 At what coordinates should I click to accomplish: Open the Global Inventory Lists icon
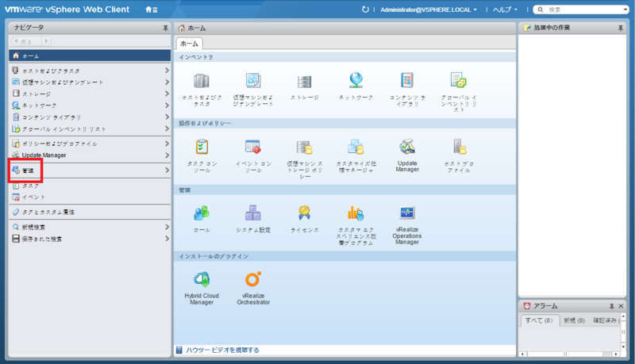pos(459,80)
